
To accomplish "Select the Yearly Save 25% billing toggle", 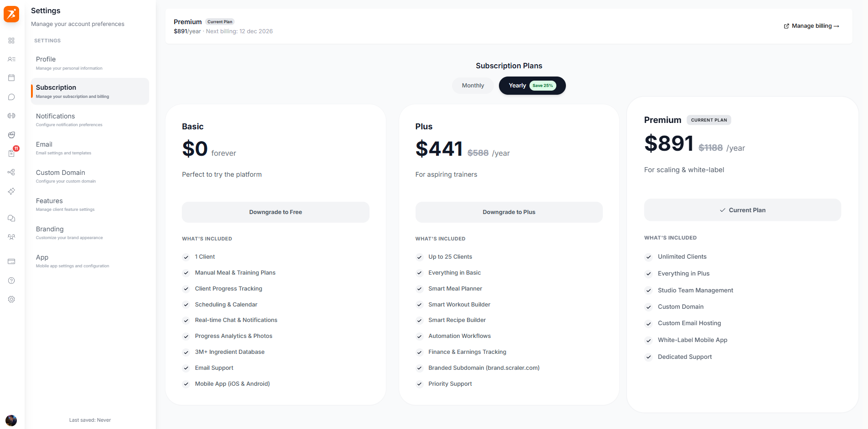I will click(x=532, y=86).
